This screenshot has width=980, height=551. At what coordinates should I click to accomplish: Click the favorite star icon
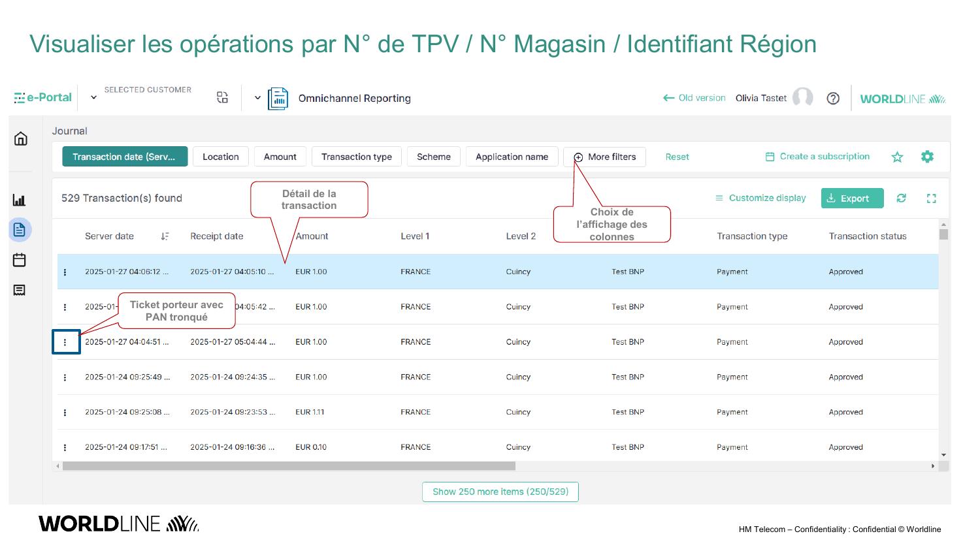click(x=897, y=157)
